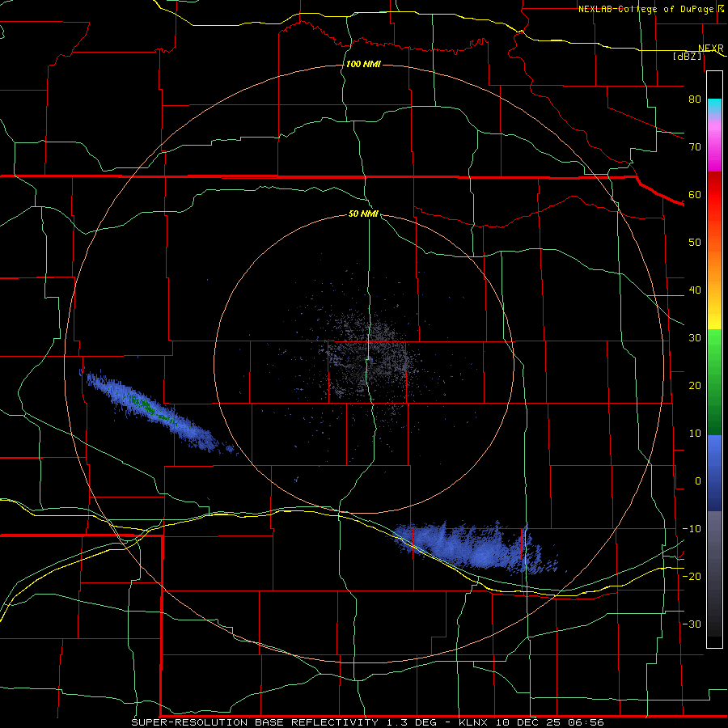The width and height of the screenshot is (728, 728).
Task: Click the blue segment of the color bar
Action: coord(714,473)
